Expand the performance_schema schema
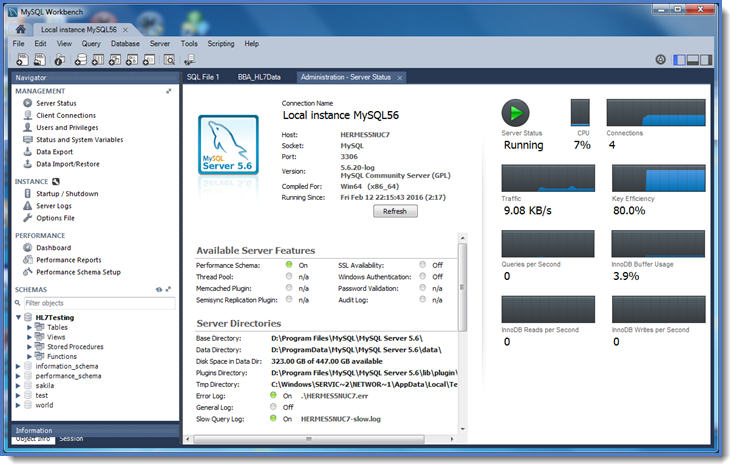The image size is (737, 471). click(18, 376)
